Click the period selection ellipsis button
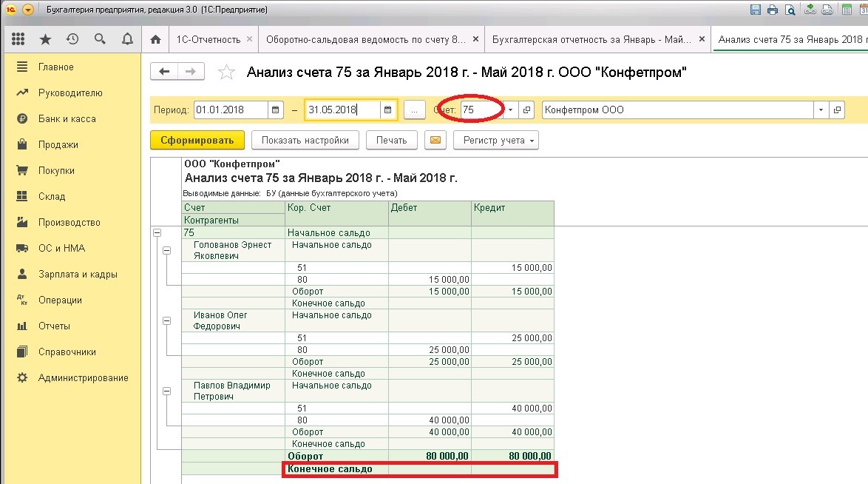Viewport: 868px width, 484px height. (x=414, y=110)
